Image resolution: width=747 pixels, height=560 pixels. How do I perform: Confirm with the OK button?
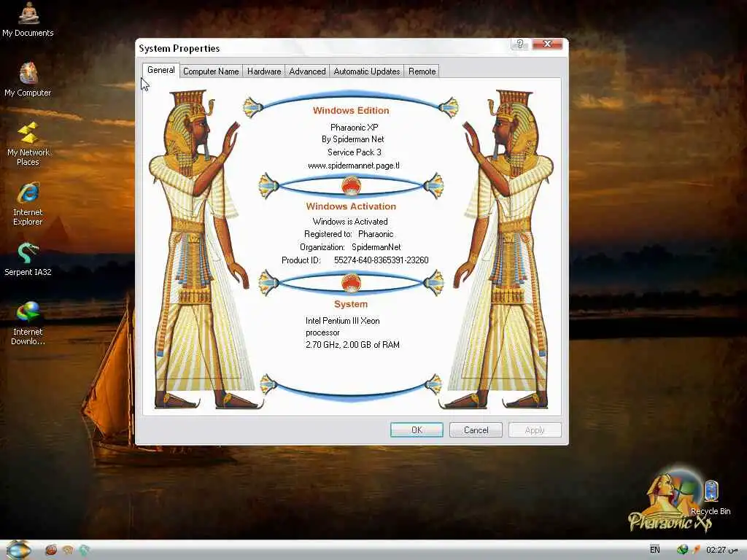(417, 430)
